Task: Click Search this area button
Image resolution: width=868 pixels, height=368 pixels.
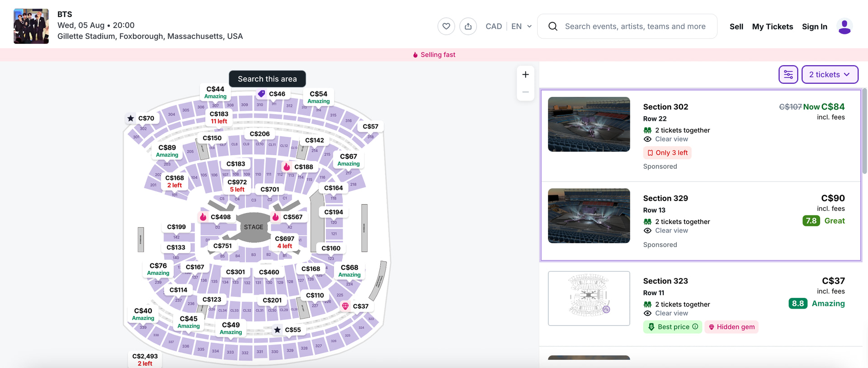Action: (x=267, y=79)
